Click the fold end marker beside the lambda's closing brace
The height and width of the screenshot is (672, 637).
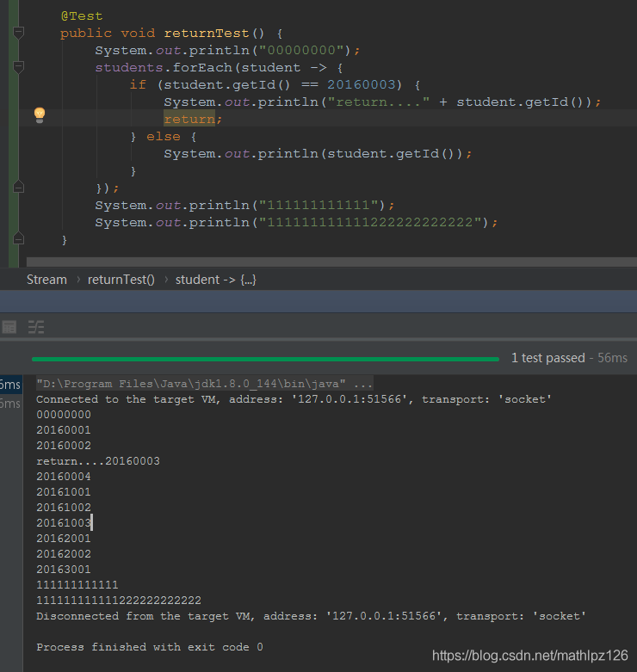tap(19, 187)
